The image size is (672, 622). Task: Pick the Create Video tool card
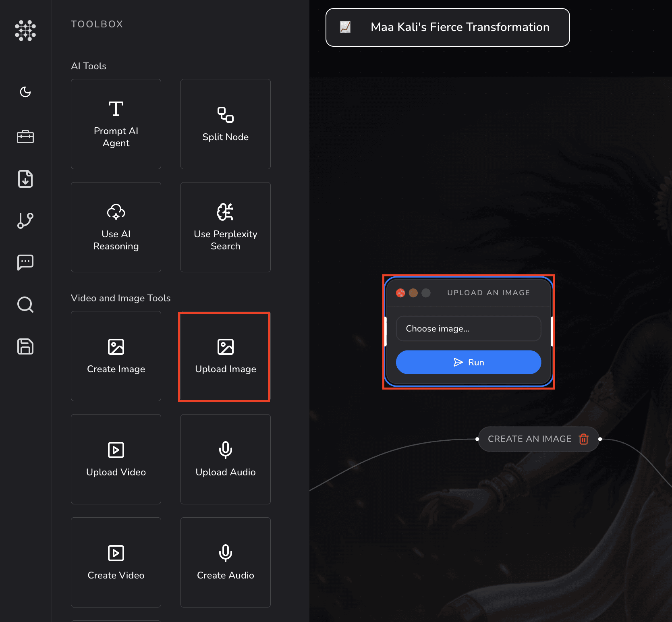[x=116, y=562]
